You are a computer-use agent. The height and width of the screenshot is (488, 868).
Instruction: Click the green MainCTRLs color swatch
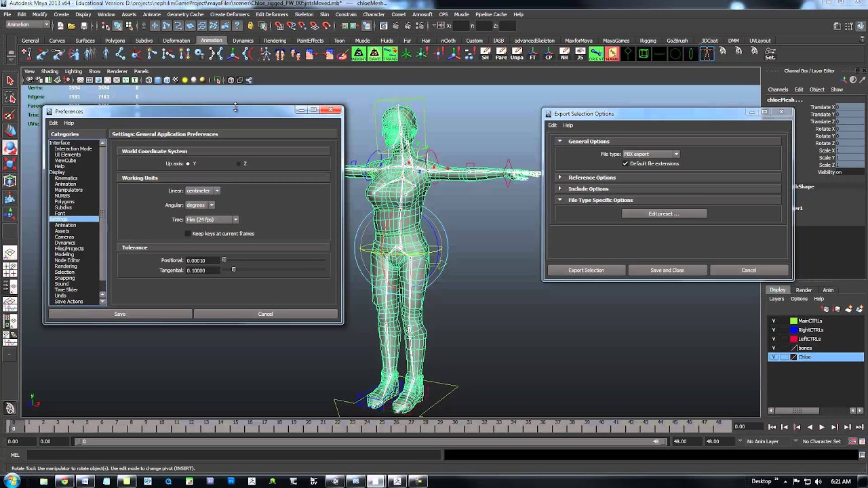coord(793,321)
